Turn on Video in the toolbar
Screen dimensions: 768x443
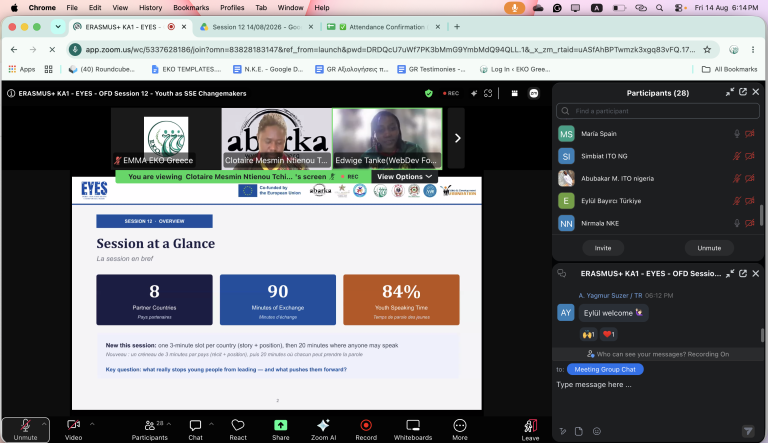coord(73,430)
